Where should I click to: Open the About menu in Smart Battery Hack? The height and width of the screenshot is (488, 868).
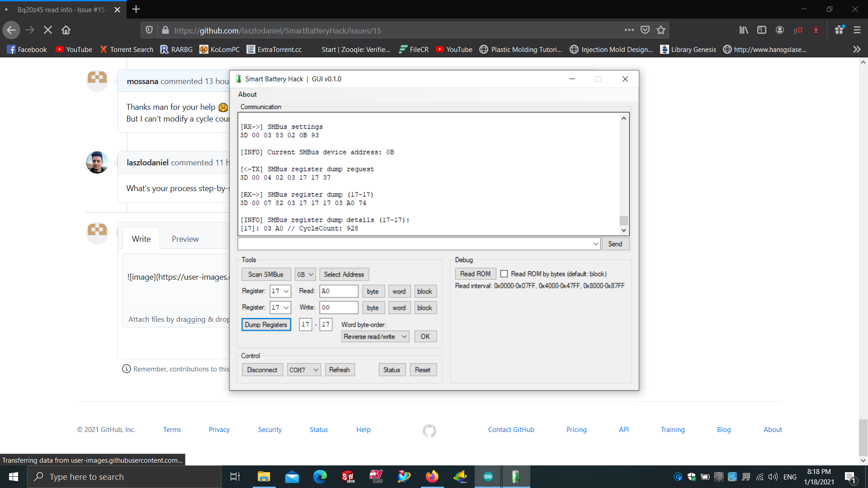pos(247,94)
